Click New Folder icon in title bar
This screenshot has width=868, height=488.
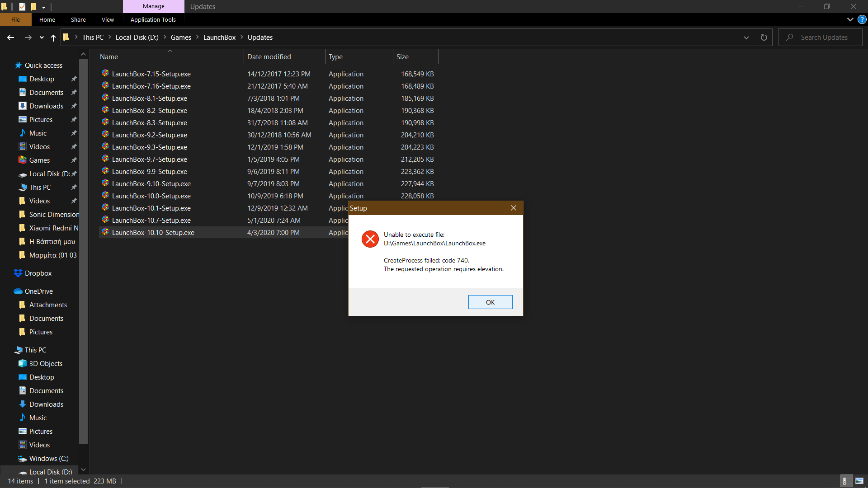tap(33, 7)
